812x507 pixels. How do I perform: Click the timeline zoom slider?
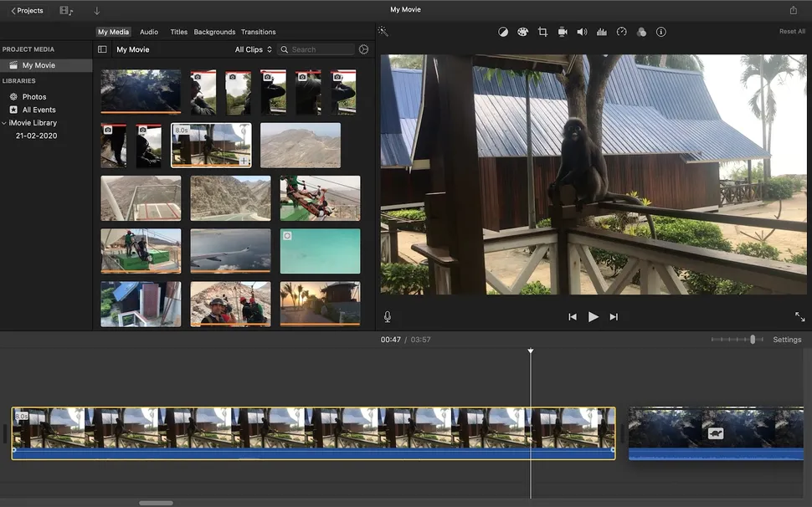[x=737, y=340]
